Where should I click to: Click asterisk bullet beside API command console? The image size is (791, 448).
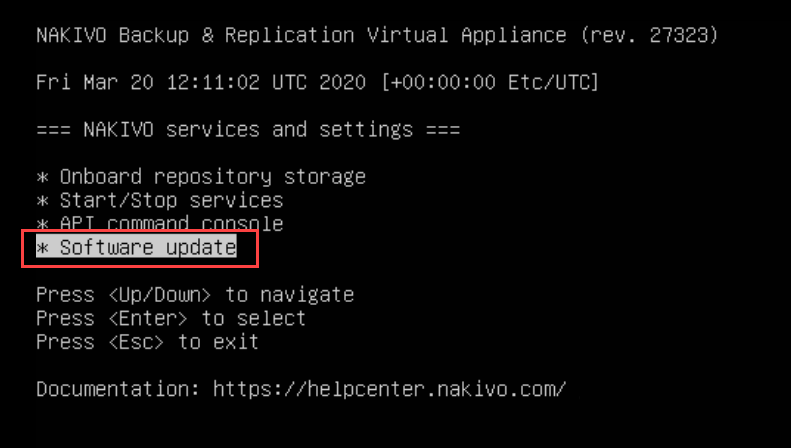click(42, 224)
